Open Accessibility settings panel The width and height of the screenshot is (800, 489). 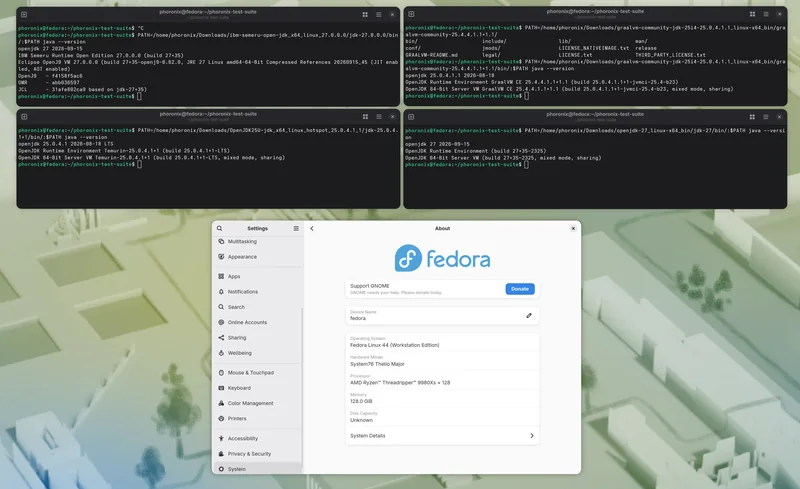click(x=258, y=438)
